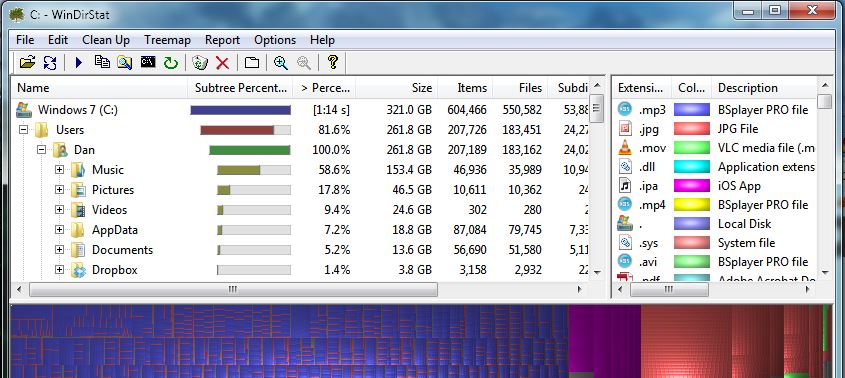
Task: Open the Treemap menu
Action: pos(167,40)
